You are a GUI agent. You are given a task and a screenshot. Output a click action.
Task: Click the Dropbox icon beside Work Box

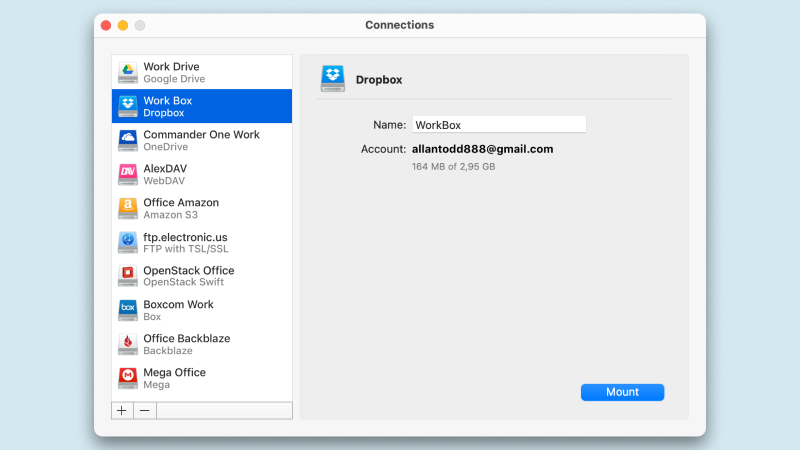click(128, 106)
